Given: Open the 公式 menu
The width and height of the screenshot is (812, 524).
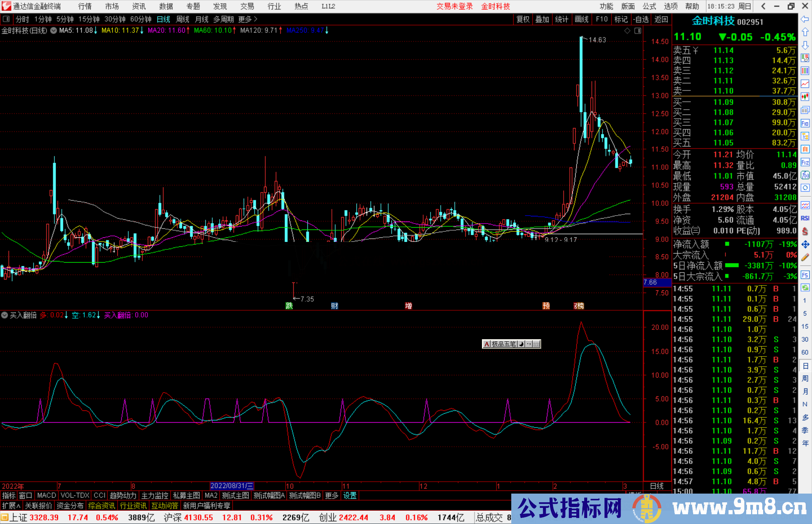Looking at the screenshot, I should [649, 6].
